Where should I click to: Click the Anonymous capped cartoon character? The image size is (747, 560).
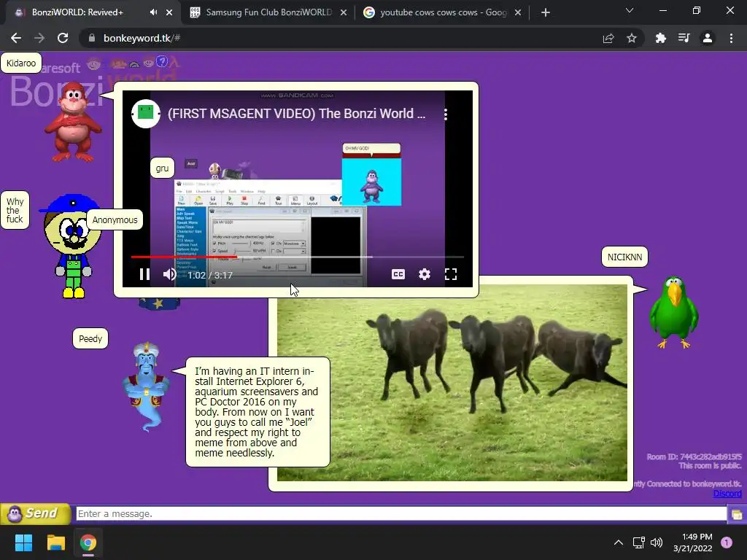(71, 246)
